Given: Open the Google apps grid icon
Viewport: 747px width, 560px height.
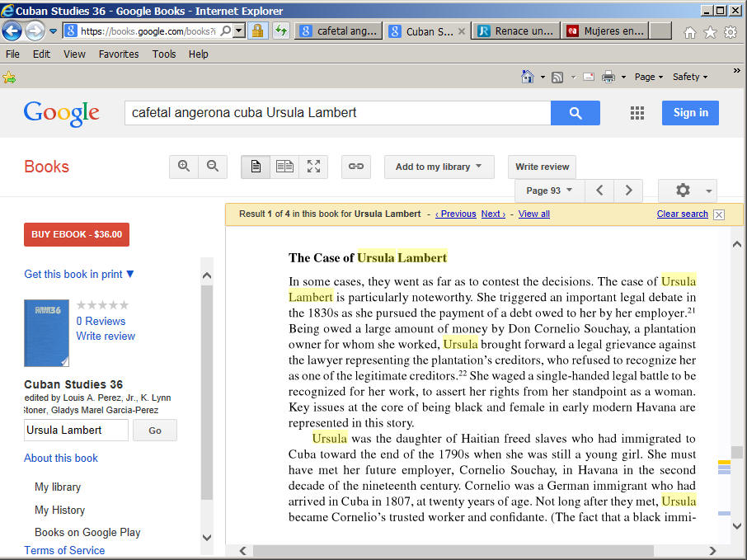Looking at the screenshot, I should (637, 113).
